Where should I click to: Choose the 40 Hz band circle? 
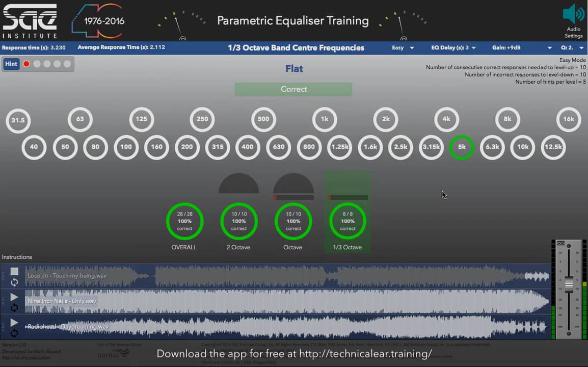pyautogui.click(x=34, y=147)
